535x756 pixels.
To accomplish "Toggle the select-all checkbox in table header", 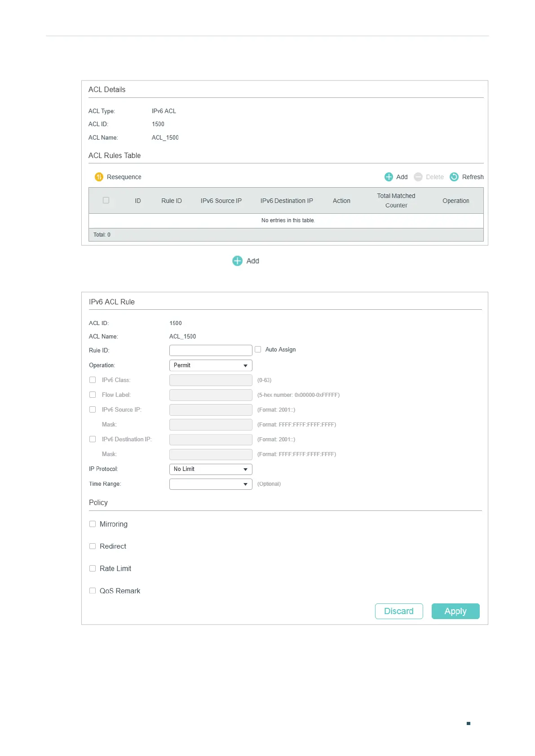I will 106,200.
